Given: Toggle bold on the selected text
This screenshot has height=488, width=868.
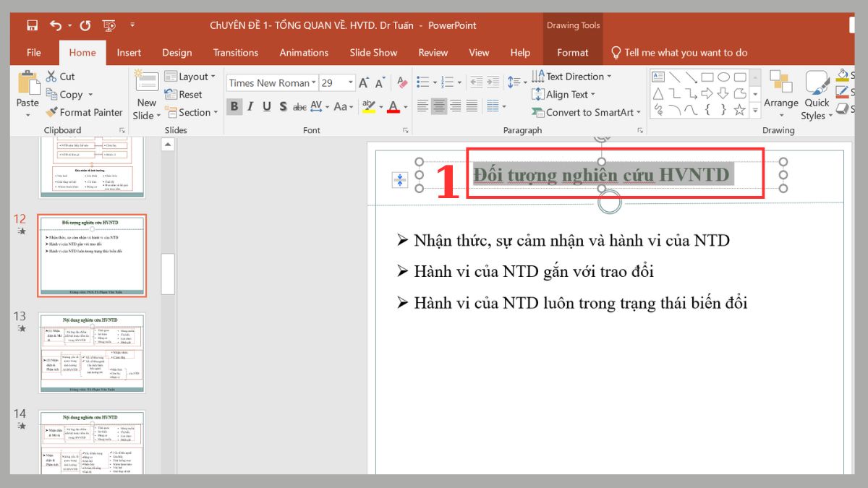Looking at the screenshot, I should click(x=234, y=106).
